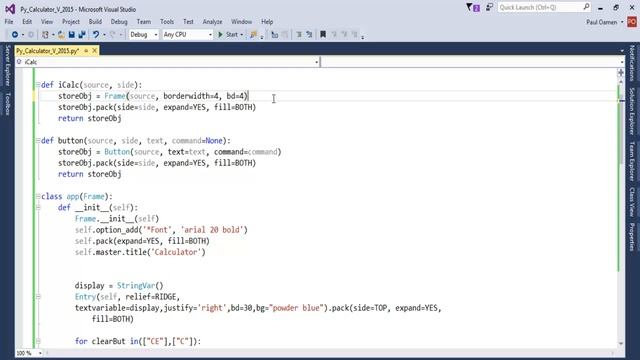Click the icon right of Find in Files
Viewport: 640px width, 360px height.
click(275, 35)
